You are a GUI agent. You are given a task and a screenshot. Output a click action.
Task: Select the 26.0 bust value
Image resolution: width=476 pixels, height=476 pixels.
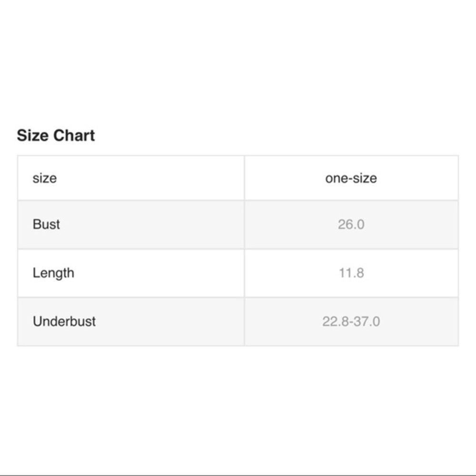point(351,224)
